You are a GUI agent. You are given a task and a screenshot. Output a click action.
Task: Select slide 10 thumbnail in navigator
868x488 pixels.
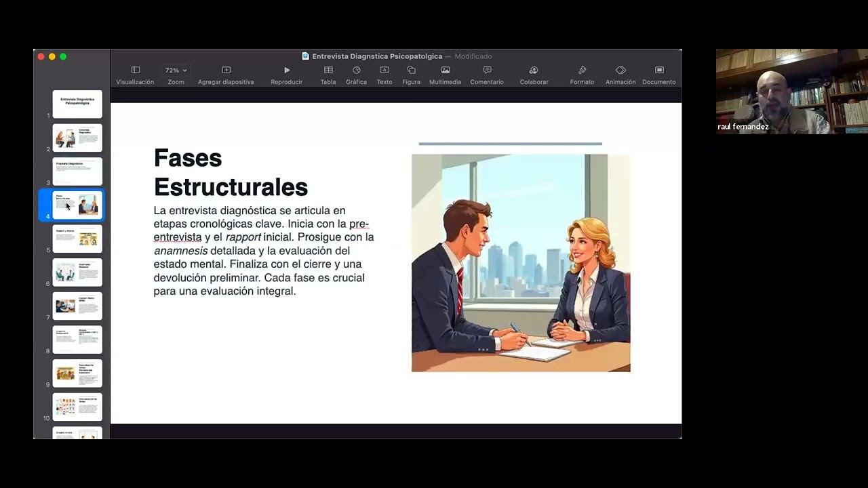77,407
